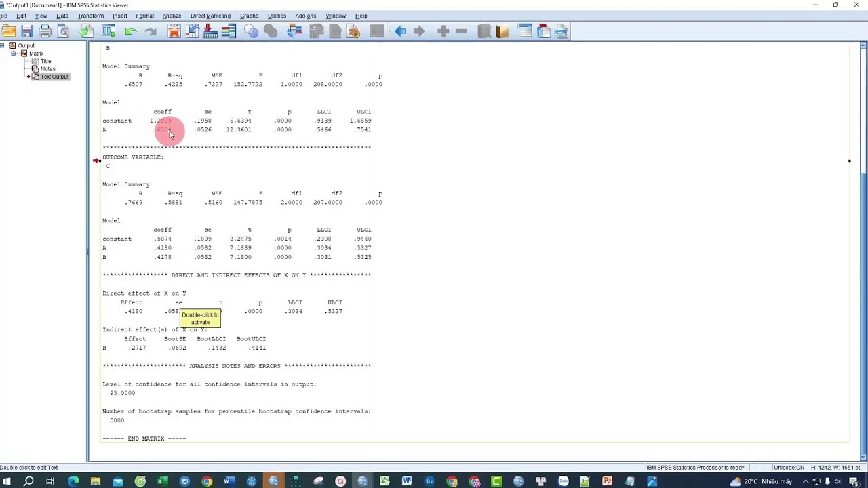868x488 pixels.
Task: Open Excel from the taskbar
Action: (162, 481)
